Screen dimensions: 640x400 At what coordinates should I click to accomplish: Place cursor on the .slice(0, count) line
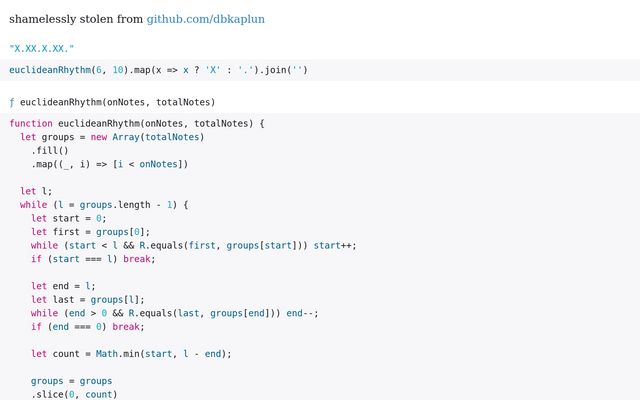[x=74, y=394]
